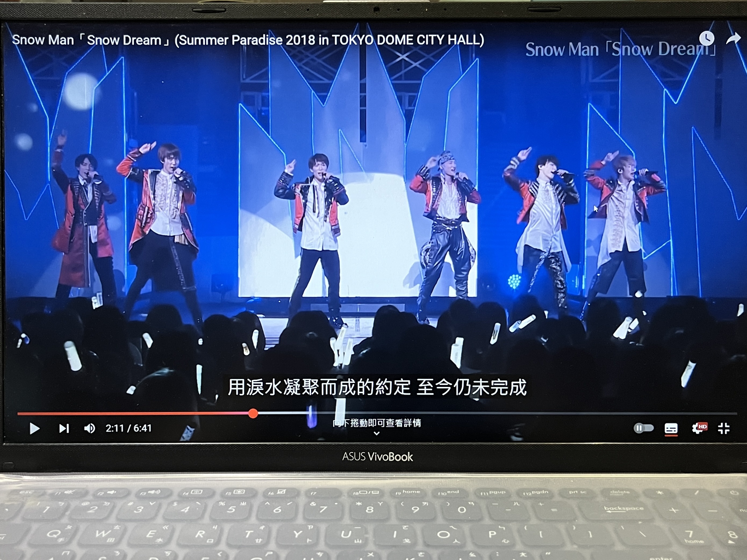This screenshot has width=747, height=560.
Task: Skip to the next video
Action: pyautogui.click(x=64, y=428)
